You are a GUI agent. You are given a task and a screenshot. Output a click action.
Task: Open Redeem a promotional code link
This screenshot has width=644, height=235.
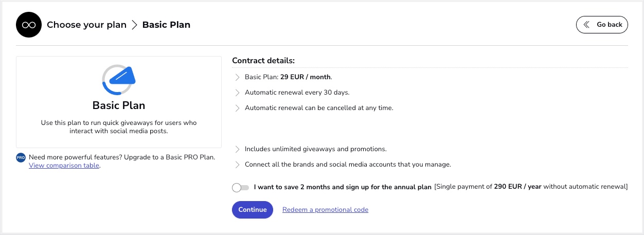click(x=325, y=210)
